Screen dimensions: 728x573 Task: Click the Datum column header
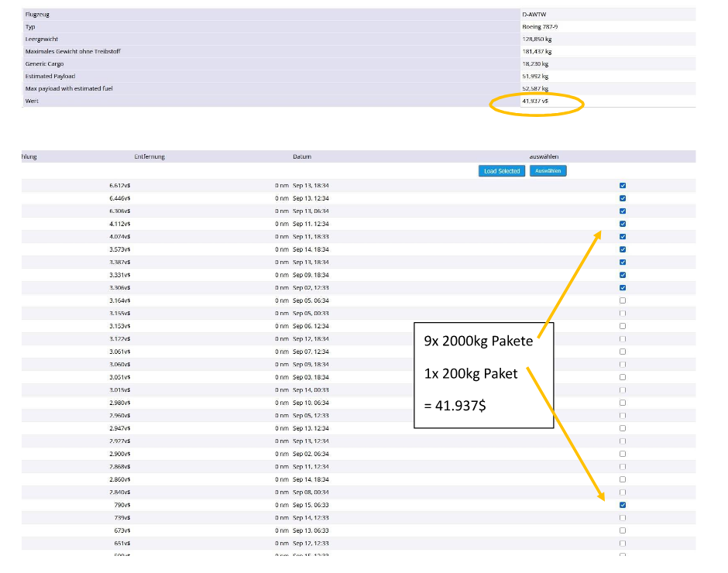coord(302,156)
